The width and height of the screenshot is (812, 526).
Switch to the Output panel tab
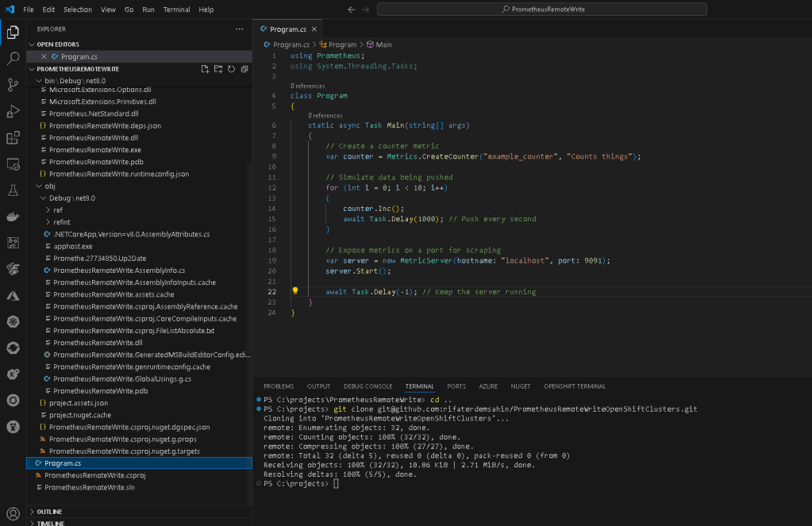click(x=318, y=386)
